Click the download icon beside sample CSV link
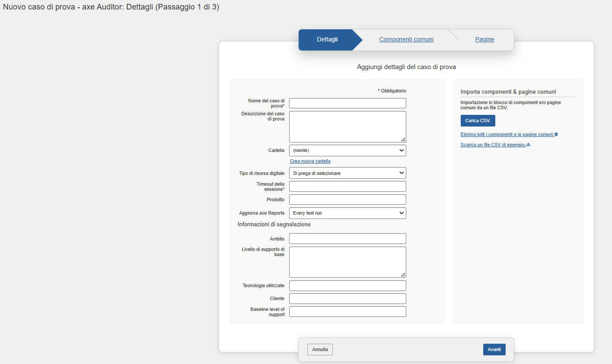The image size is (612, 364). pos(529,145)
